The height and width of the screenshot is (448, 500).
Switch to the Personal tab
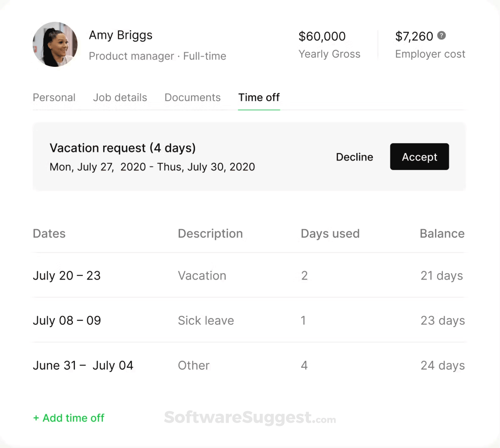coord(54,98)
